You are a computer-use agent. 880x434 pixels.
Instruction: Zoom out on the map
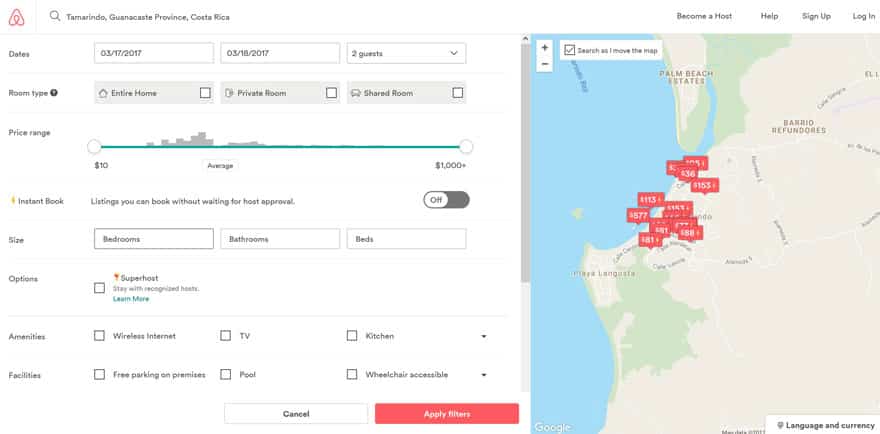click(x=544, y=64)
